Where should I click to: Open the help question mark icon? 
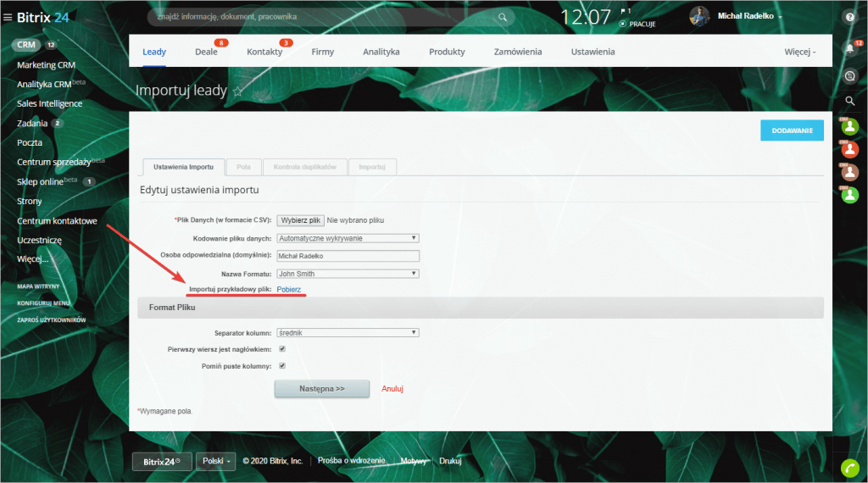coord(849,17)
